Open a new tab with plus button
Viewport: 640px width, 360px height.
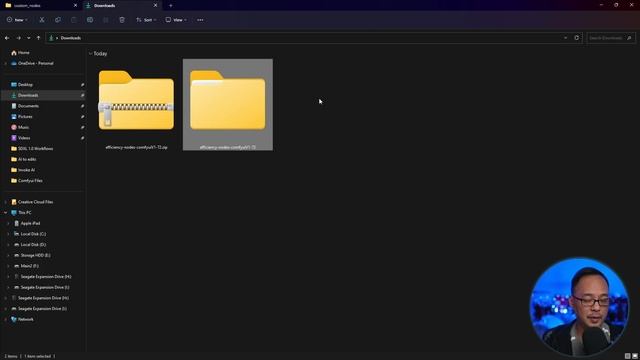coord(171,6)
